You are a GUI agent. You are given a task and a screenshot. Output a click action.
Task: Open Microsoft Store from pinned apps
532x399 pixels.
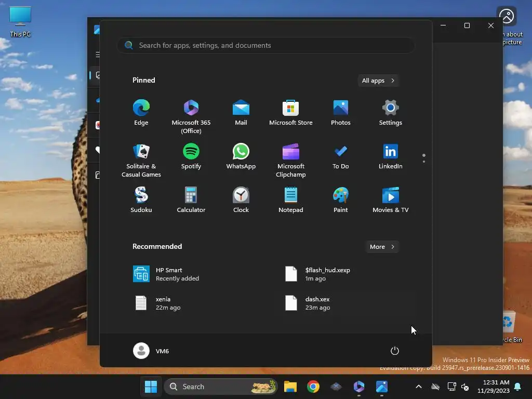(x=291, y=113)
